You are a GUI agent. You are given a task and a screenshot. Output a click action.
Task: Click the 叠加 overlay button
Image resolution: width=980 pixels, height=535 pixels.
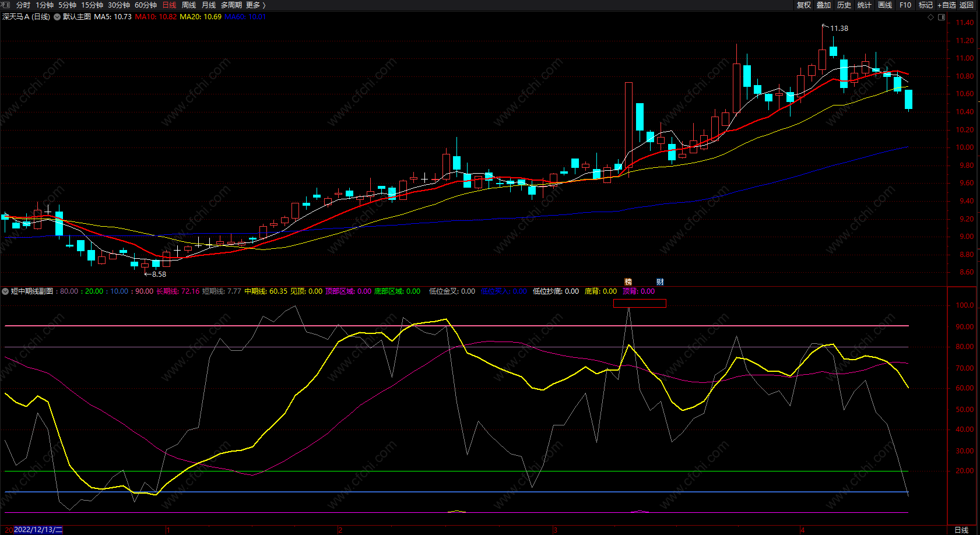(824, 5)
